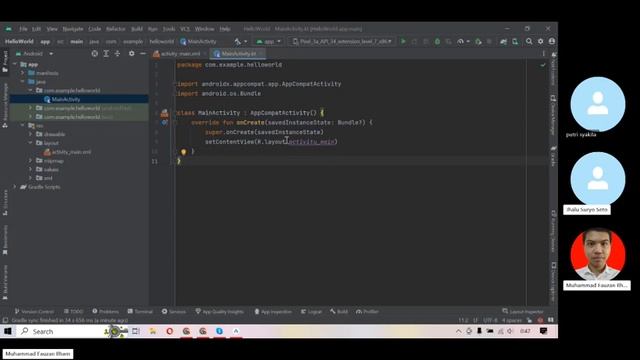
Task: Click HelloWorld breadcrumb in navigation bar
Action: coord(19,41)
